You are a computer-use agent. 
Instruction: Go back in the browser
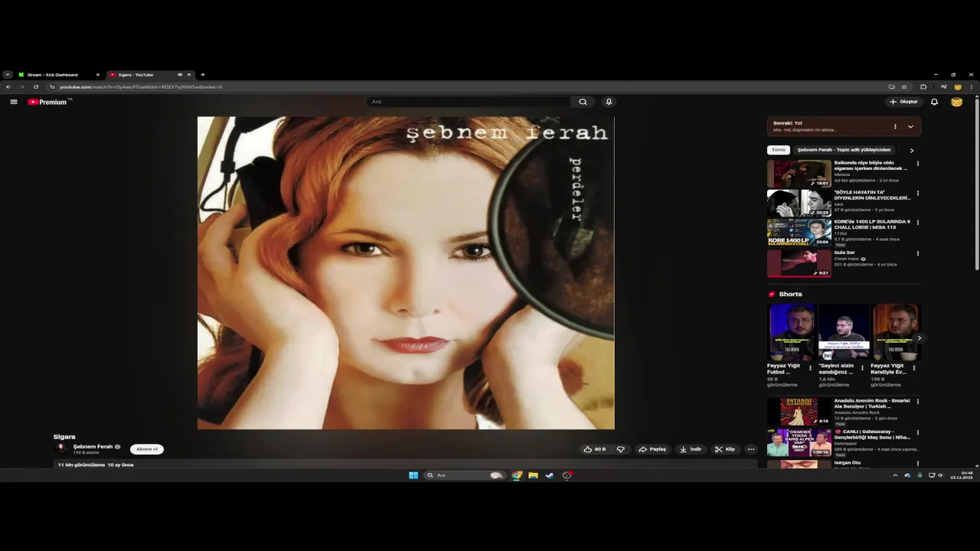point(8,86)
